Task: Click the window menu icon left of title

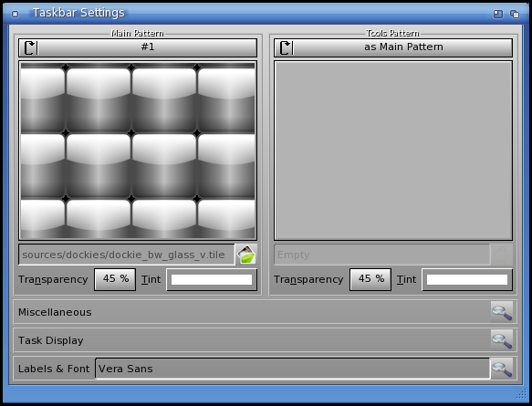Action: click(15, 14)
